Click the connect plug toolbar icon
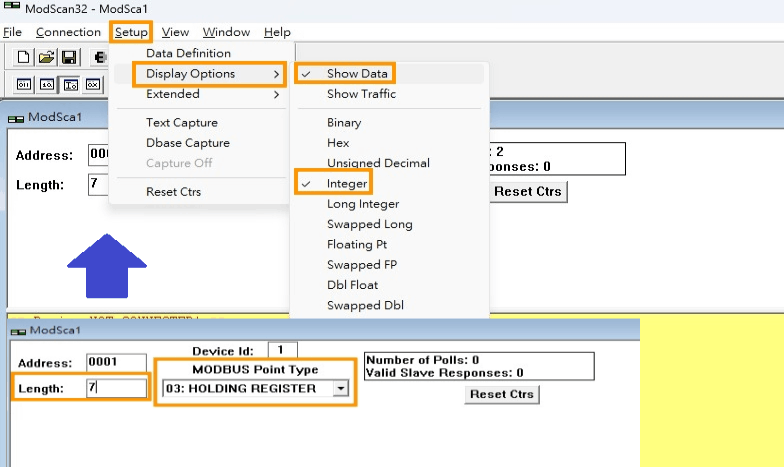The height and width of the screenshot is (467, 784). 100,57
